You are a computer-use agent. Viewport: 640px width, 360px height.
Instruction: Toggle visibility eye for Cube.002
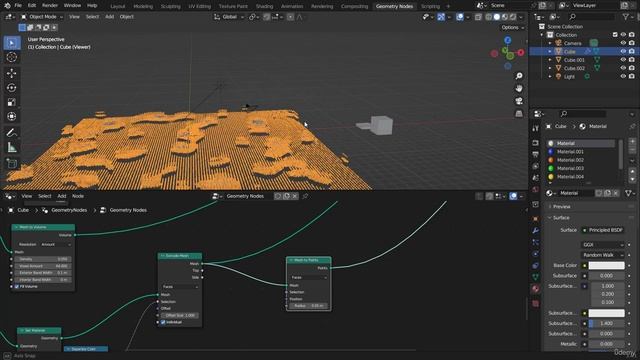(623, 68)
